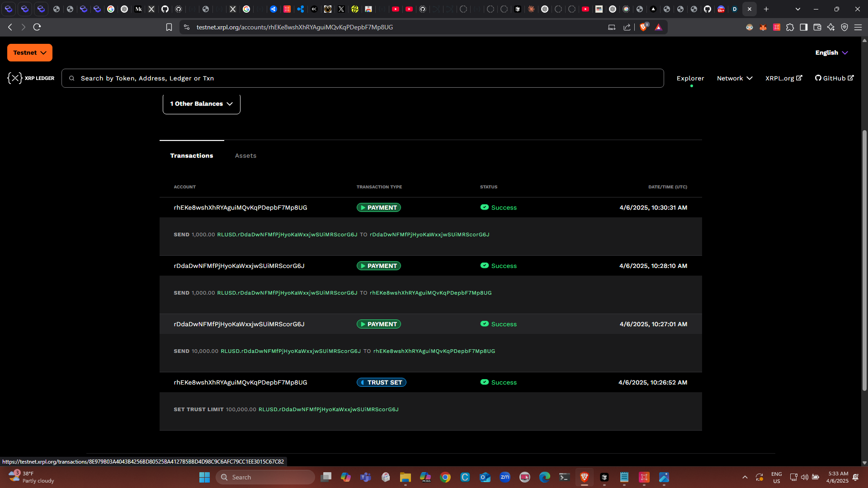Open the Network menu in navigation
This screenshot has height=488, width=868.
[x=734, y=78]
